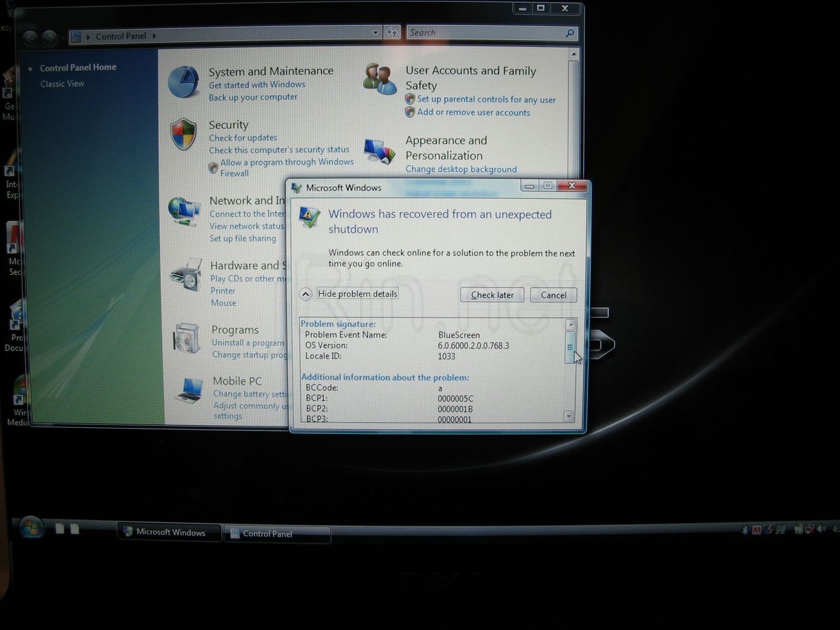Select BCP1 value 0000005C
Screen dimensions: 840x630
[455, 399]
